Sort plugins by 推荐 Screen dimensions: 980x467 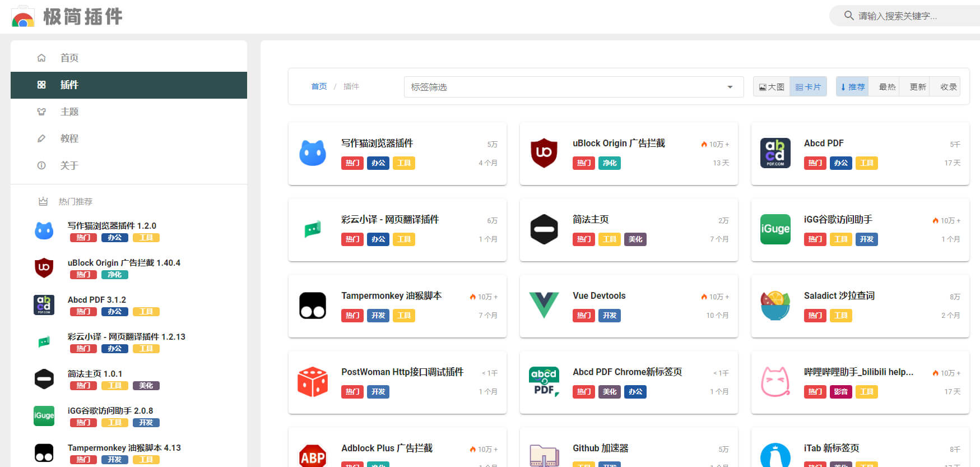852,87
